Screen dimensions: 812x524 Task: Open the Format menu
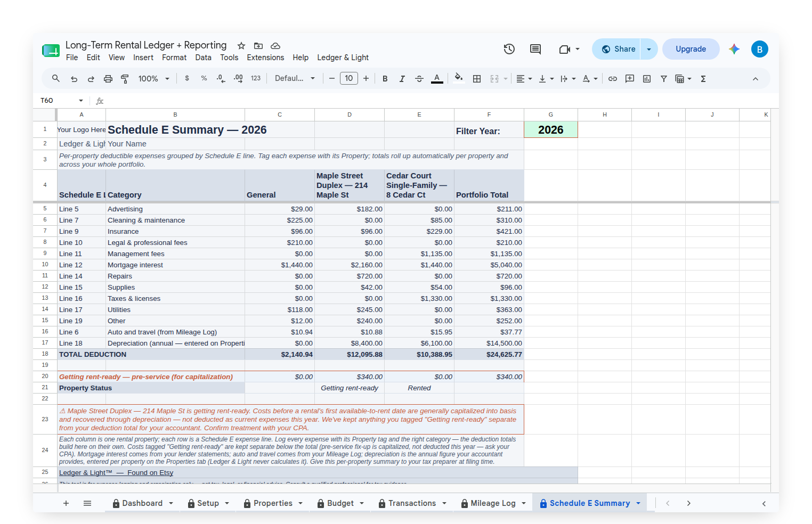174,58
